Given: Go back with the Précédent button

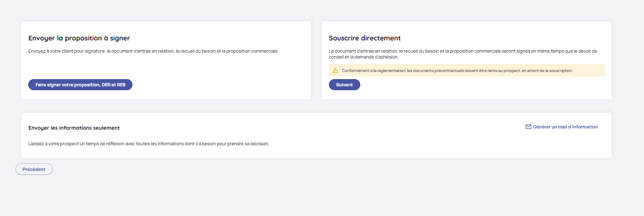Looking at the screenshot, I should coord(34,169).
